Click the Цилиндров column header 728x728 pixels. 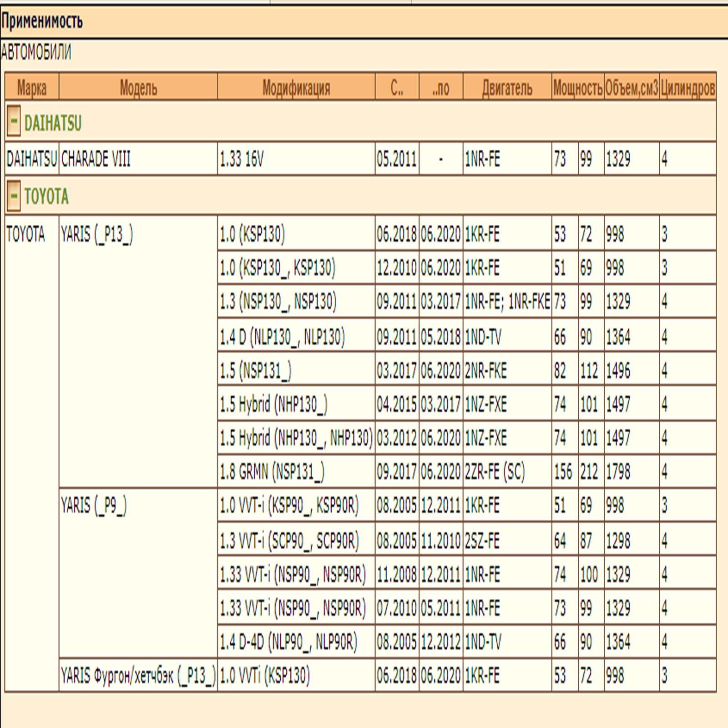[x=688, y=87]
